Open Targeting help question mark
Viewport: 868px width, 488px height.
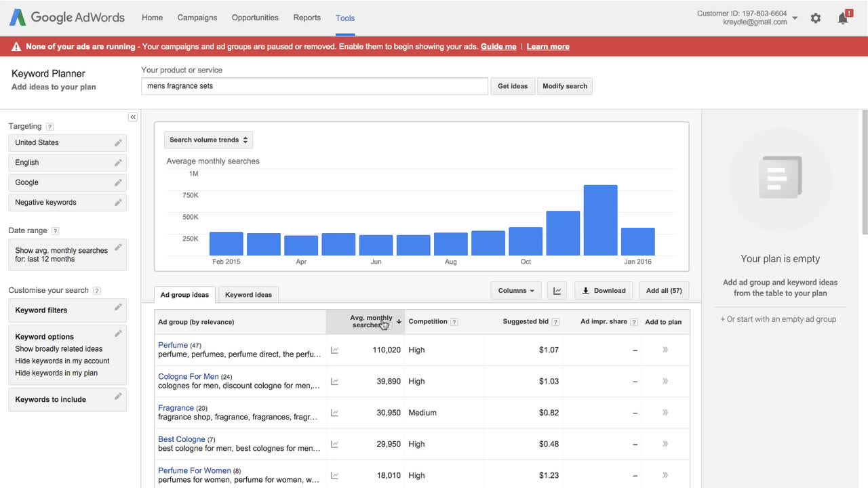coord(50,127)
